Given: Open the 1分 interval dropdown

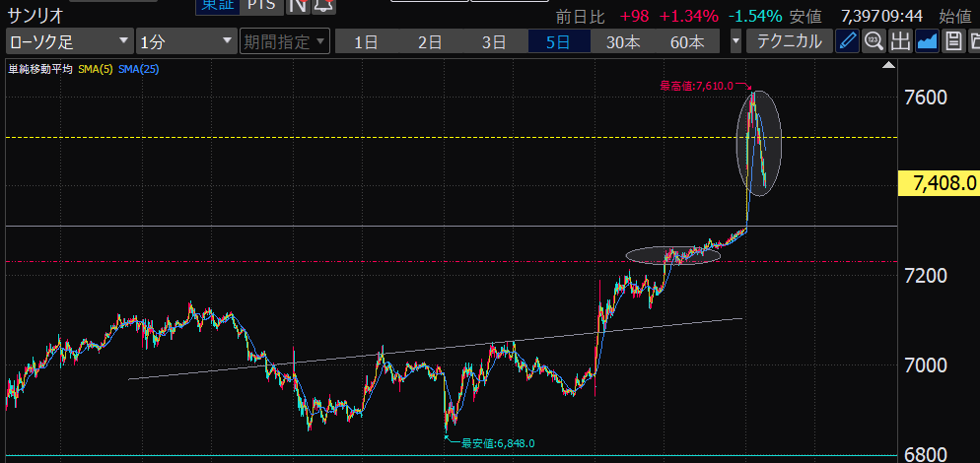Looking at the screenshot, I should (x=185, y=41).
